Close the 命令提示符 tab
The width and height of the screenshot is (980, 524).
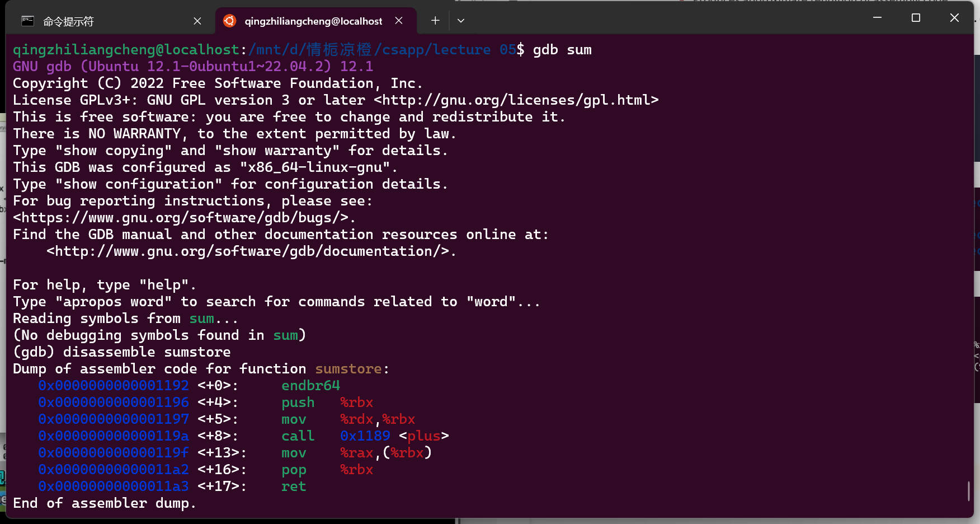197,21
